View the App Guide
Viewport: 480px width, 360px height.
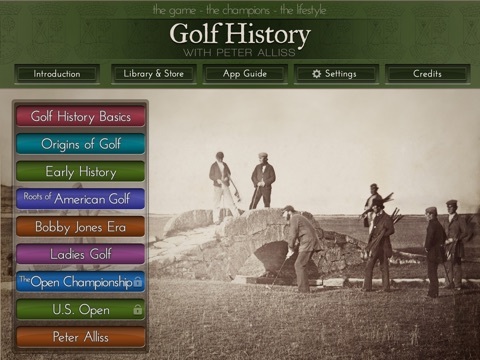pos(245,74)
